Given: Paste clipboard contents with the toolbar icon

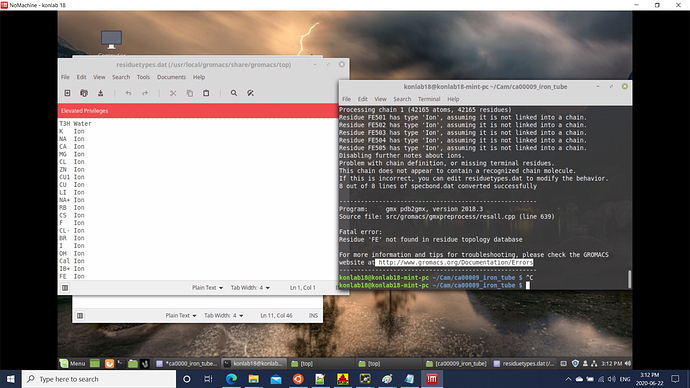Looking at the screenshot, I should pos(206,93).
